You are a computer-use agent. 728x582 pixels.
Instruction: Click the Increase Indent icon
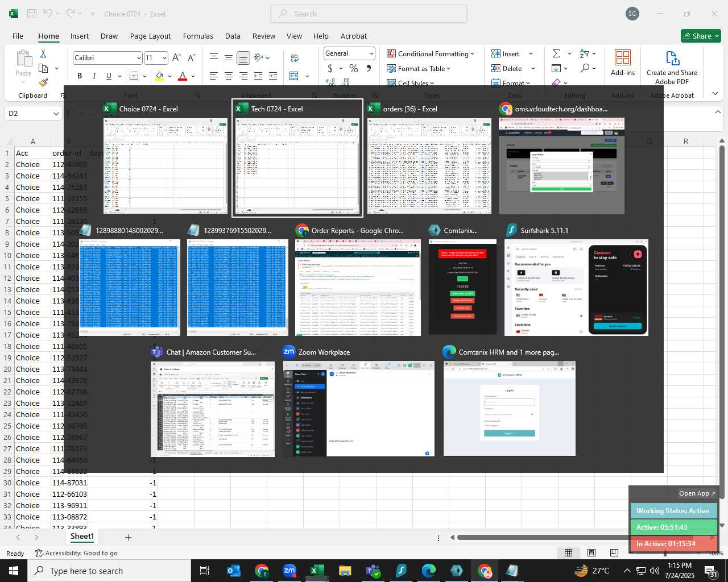click(273, 76)
